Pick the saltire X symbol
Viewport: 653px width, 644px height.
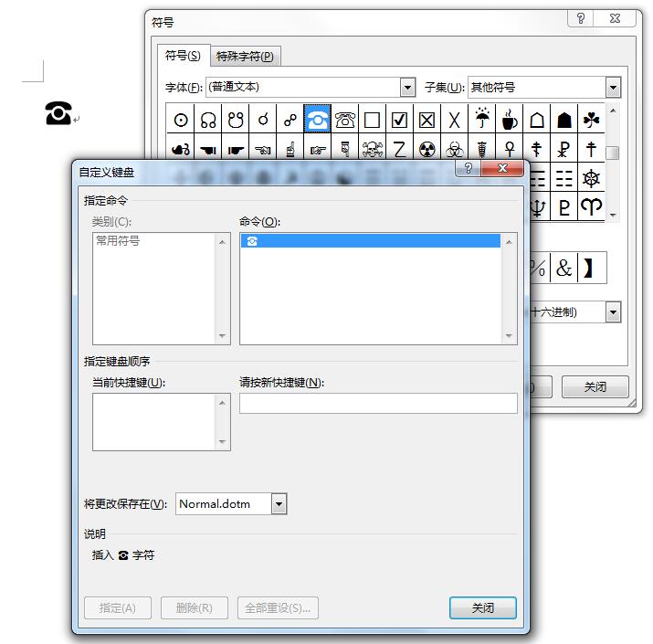point(454,120)
